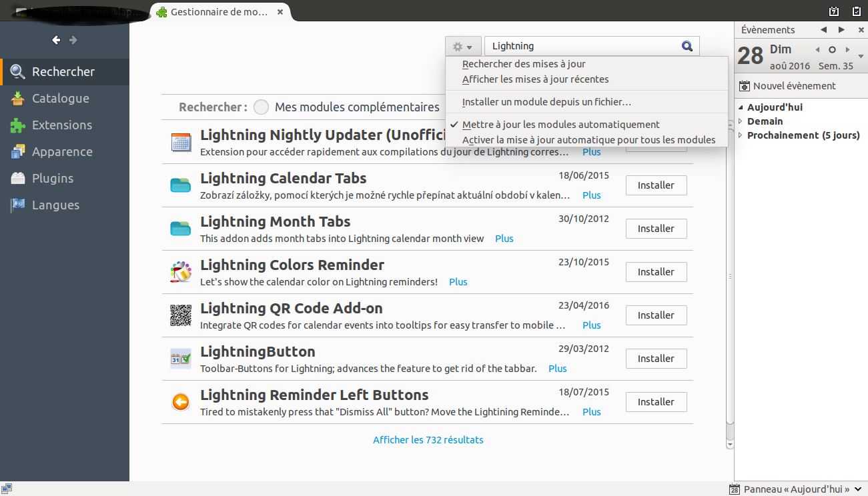Install LightningButton
The width and height of the screenshot is (868, 496).
click(656, 359)
